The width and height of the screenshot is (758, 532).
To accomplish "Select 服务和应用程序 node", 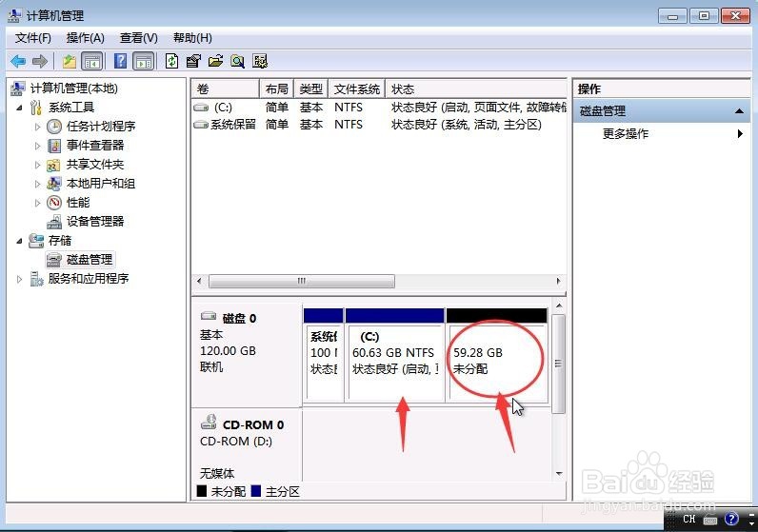I will point(88,278).
